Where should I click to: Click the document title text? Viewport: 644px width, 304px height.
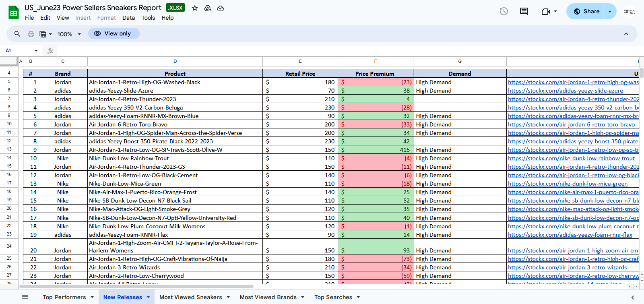click(x=93, y=8)
